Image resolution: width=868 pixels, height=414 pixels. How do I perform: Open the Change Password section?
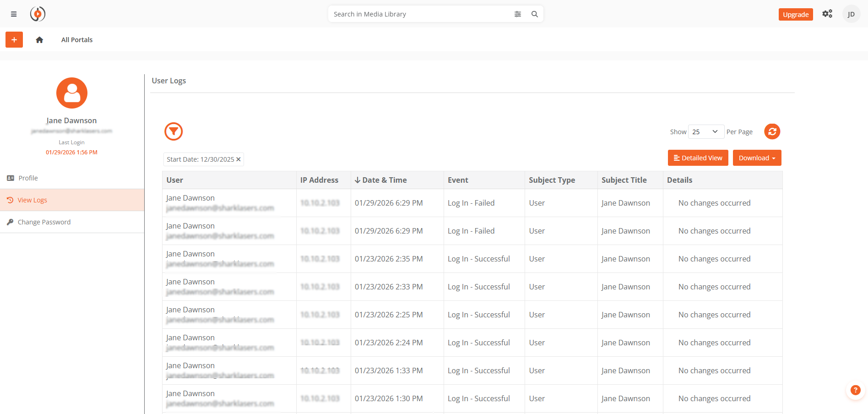pyautogui.click(x=43, y=222)
